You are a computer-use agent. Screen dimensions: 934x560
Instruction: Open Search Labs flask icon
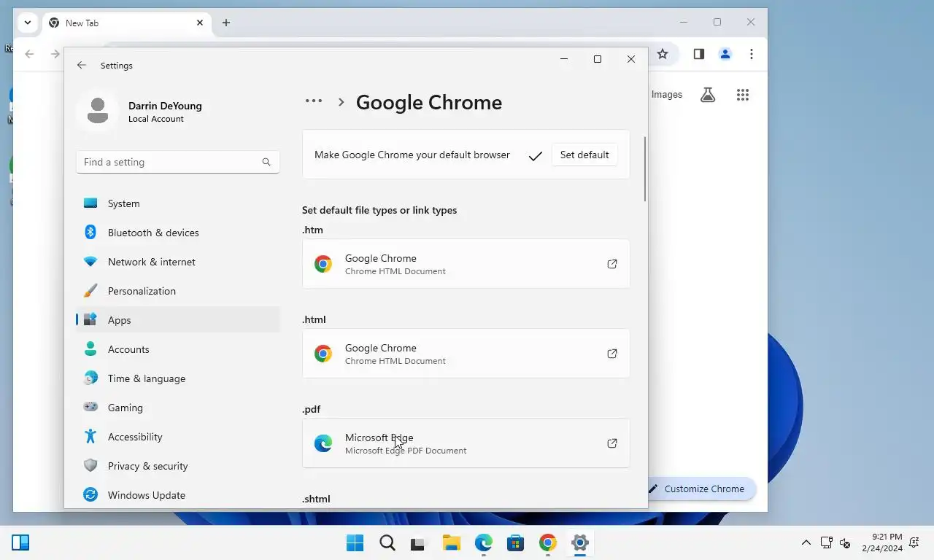(x=708, y=94)
